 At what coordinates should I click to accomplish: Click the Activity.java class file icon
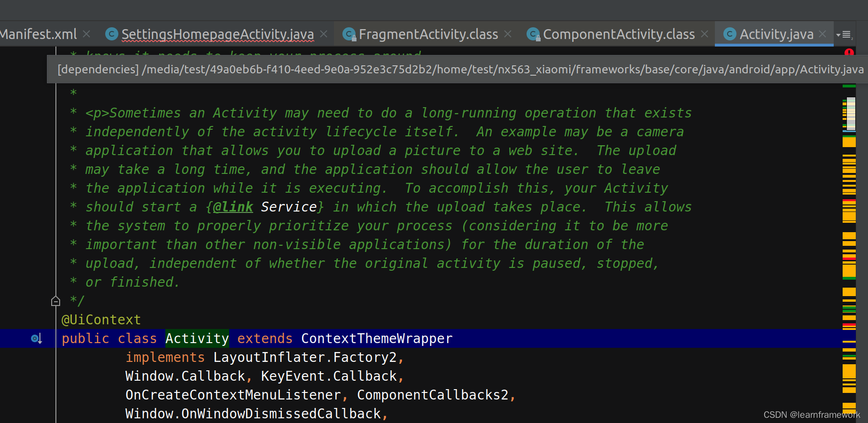coord(730,34)
